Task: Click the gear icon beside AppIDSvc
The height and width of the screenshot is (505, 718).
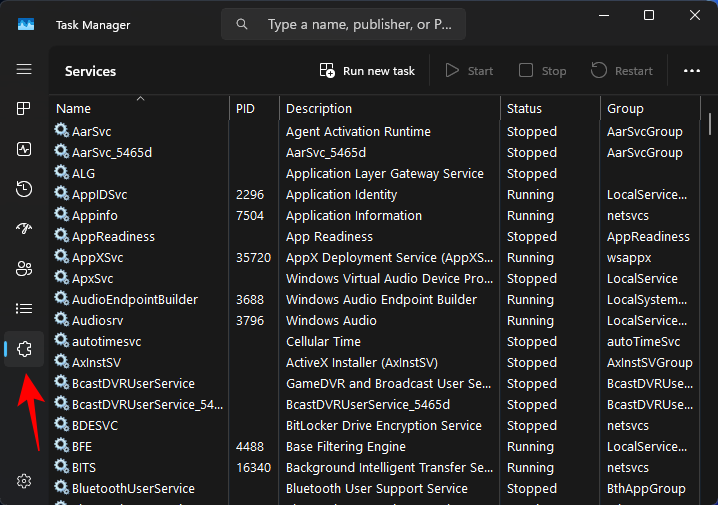Action: tap(61, 193)
